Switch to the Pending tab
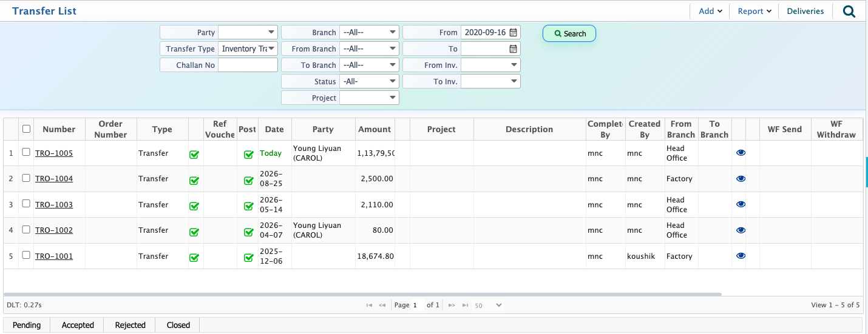 (27, 325)
